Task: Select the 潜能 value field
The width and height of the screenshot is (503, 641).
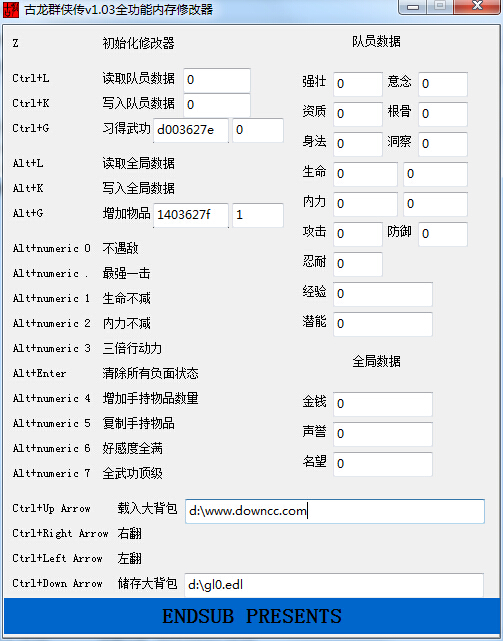Action: coord(383,324)
